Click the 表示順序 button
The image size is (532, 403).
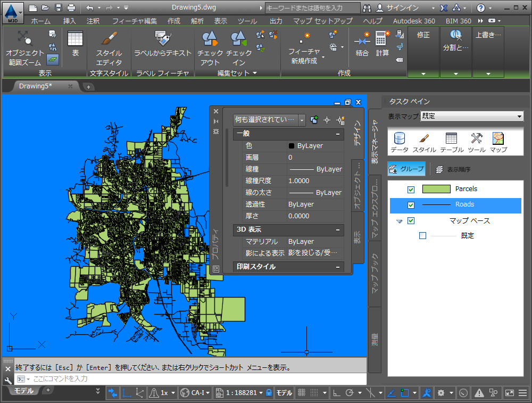click(x=453, y=169)
